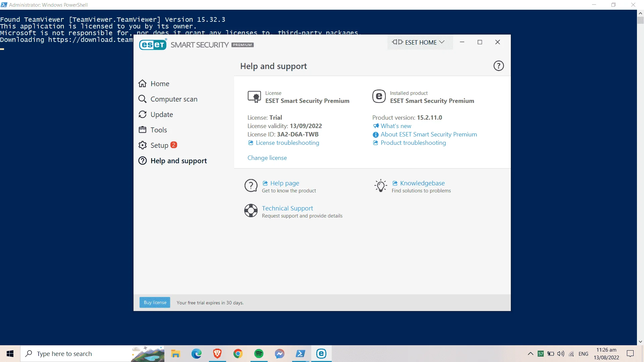Click the Setup notification badge
The width and height of the screenshot is (644, 362).
coord(174,145)
